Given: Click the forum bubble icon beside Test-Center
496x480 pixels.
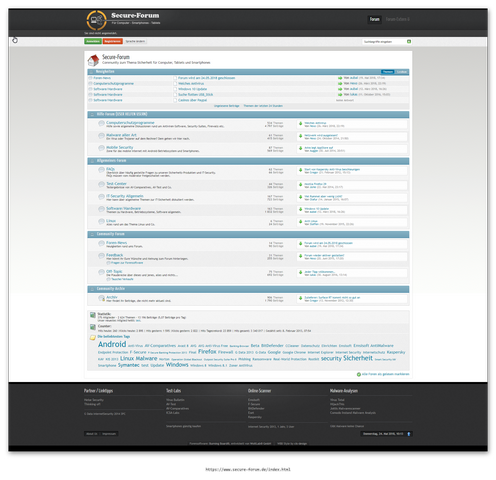Looking at the screenshot, I should tap(101, 185).
